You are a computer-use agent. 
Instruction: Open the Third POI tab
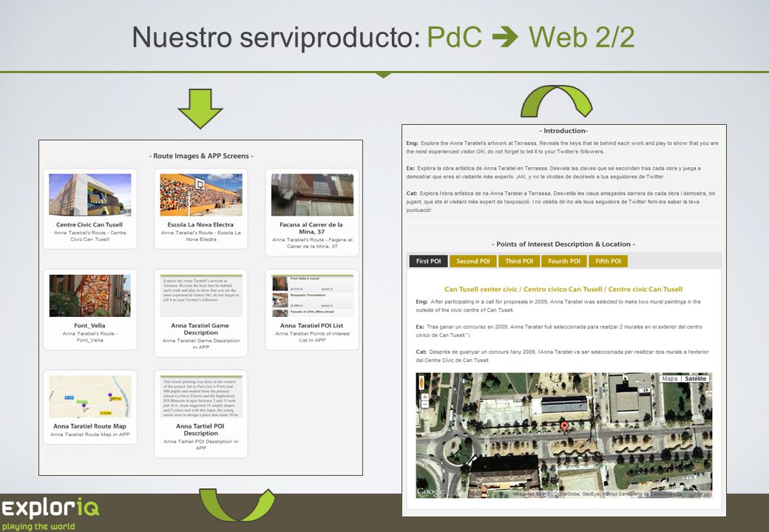(x=519, y=261)
